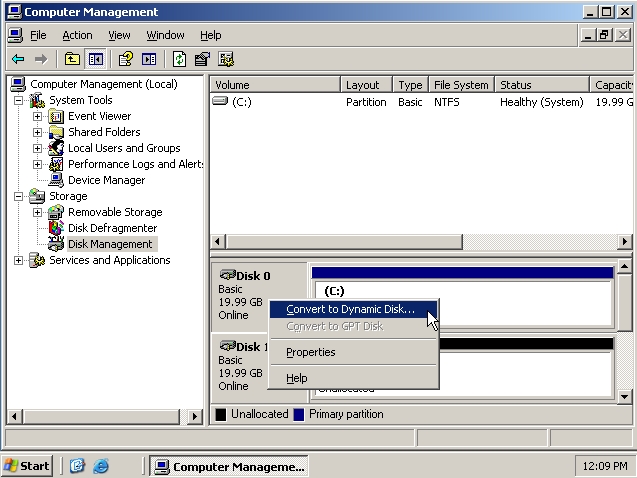Click the Services and Applications icon
Screen dimensions: 637x478
[x=37, y=260]
